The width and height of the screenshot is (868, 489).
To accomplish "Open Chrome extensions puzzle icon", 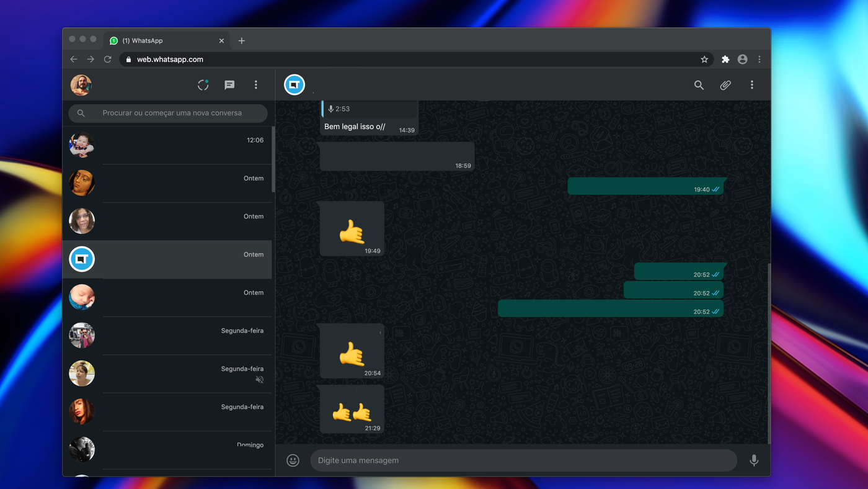I will pos(725,60).
